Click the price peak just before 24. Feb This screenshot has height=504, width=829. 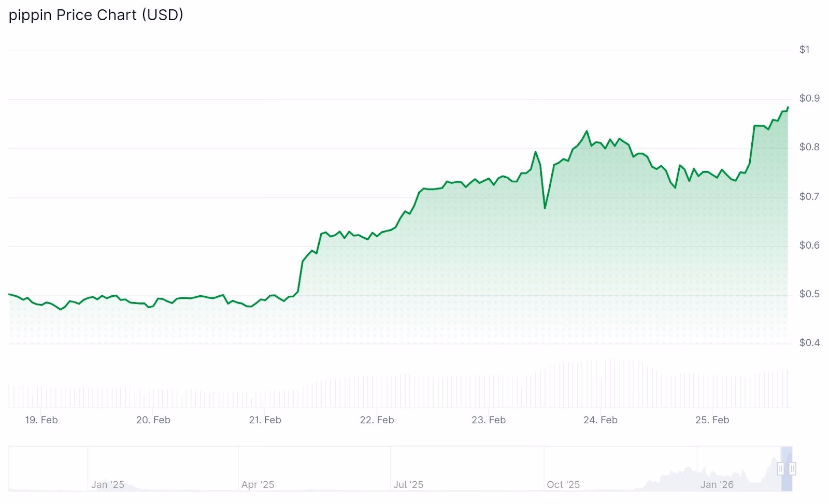click(x=587, y=131)
